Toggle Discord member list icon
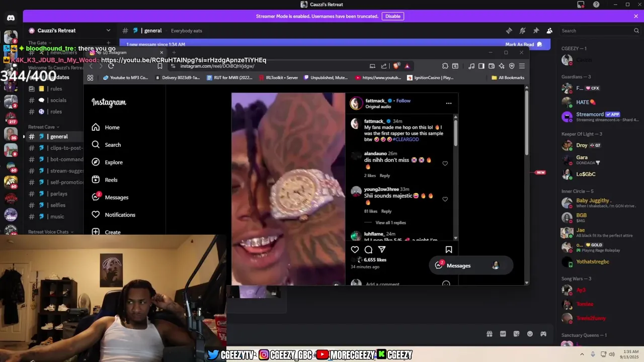Screen dimensions: 644x362 click(x=549, y=31)
